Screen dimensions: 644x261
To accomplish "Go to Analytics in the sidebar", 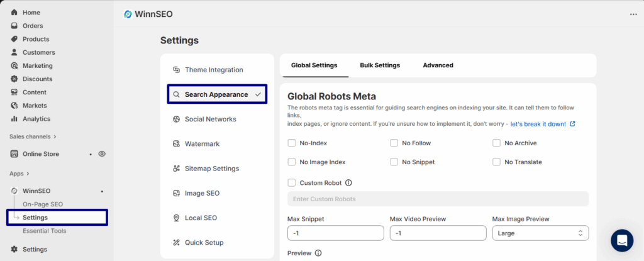I will pos(36,119).
